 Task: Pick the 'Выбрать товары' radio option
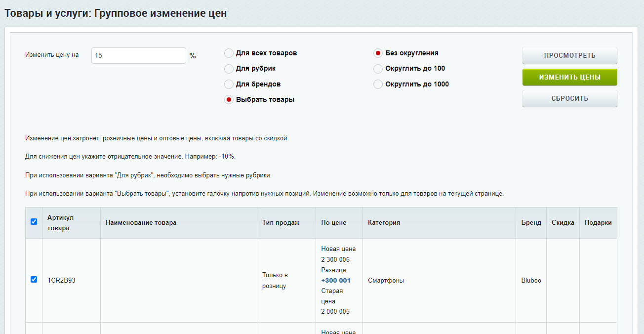click(x=229, y=100)
